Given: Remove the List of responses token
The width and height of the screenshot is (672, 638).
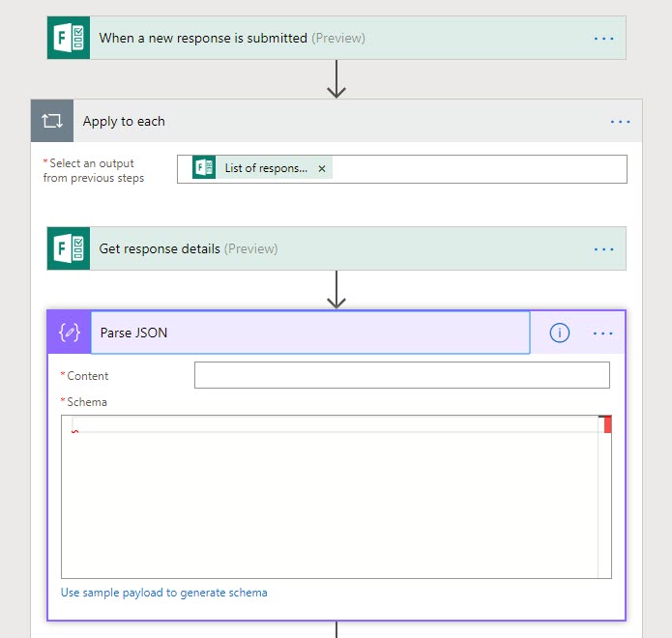Looking at the screenshot, I should [322, 168].
